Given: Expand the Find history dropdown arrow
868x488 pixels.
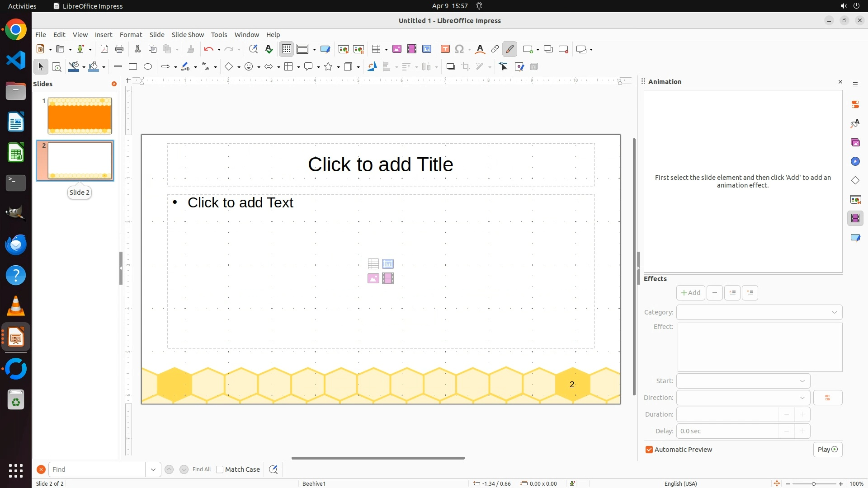Looking at the screenshot, I should (x=153, y=469).
